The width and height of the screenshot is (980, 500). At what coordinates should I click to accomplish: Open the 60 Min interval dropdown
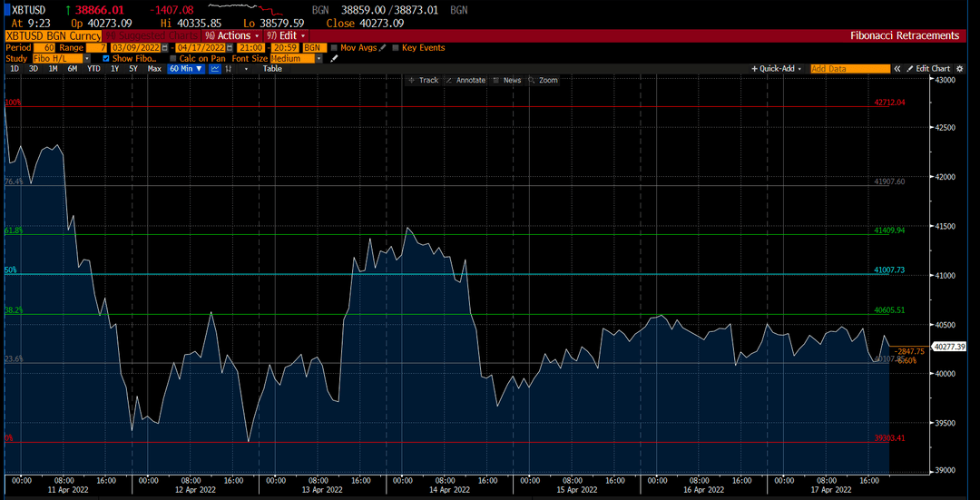tap(186, 69)
